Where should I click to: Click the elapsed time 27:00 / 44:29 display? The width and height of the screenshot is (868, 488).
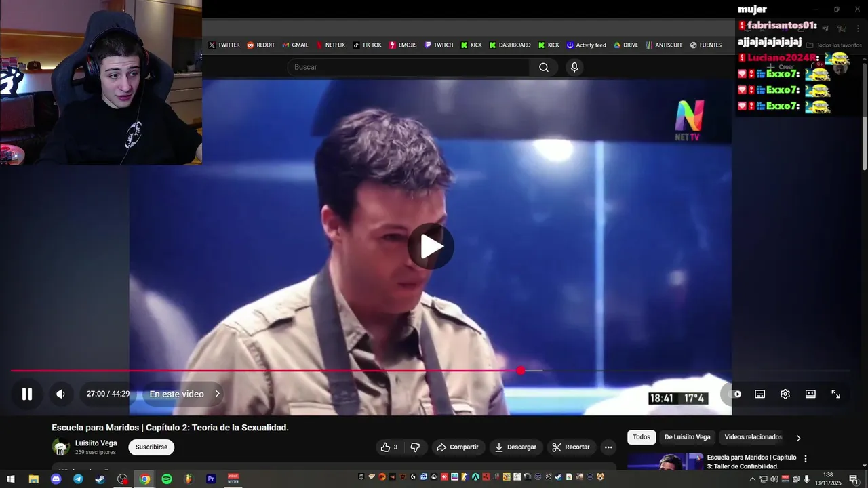point(108,394)
